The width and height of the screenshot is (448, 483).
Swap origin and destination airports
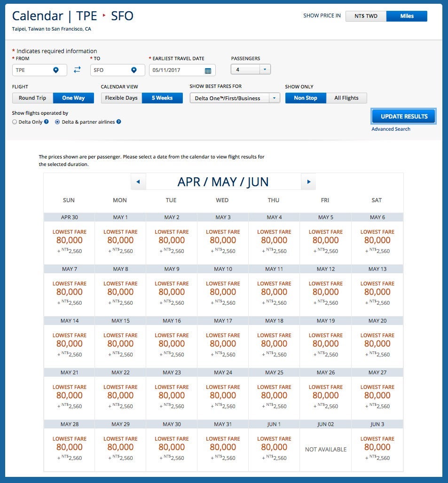coord(77,70)
